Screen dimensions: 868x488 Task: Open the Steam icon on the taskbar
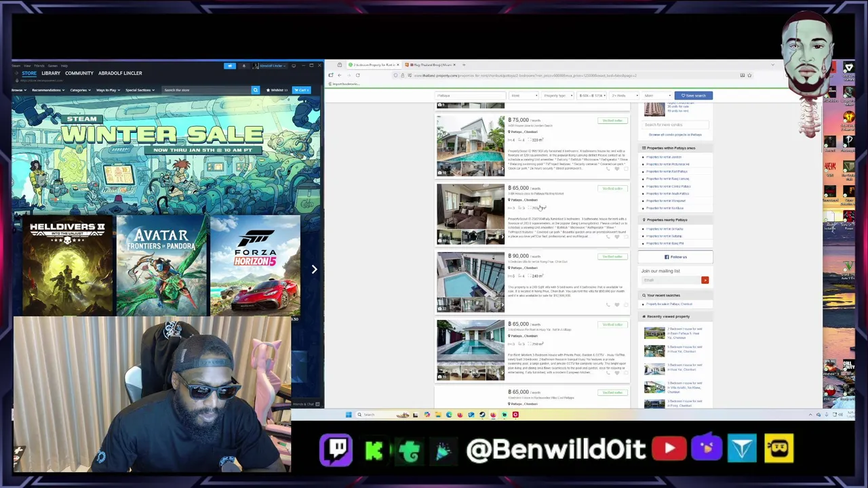pyautogui.click(x=482, y=414)
